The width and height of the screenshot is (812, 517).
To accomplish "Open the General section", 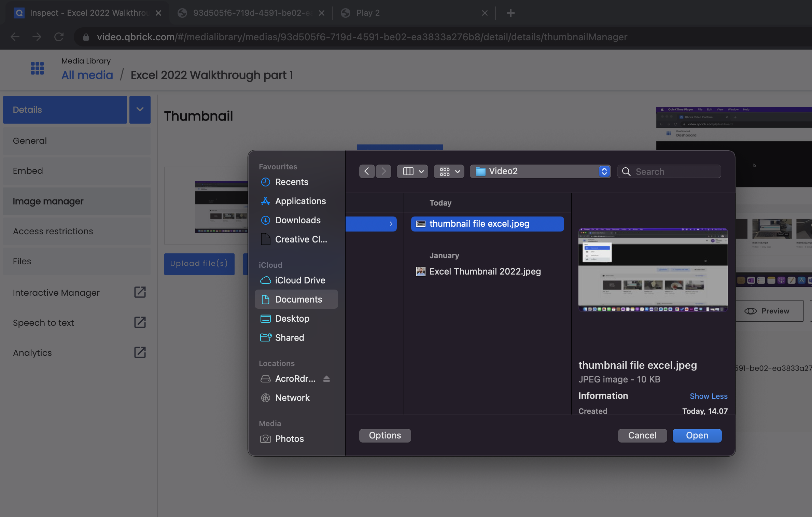I will pos(77,141).
